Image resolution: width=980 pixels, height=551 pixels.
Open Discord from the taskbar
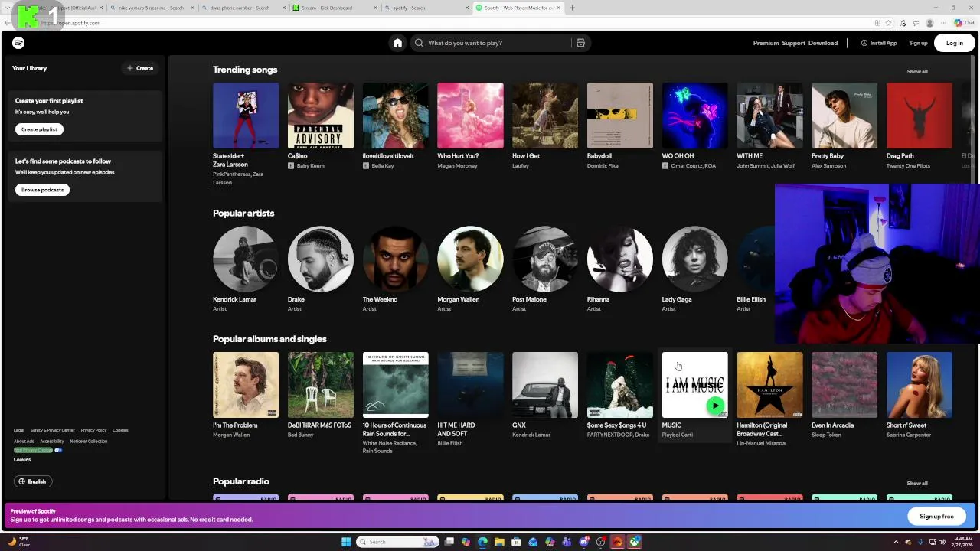point(583,542)
